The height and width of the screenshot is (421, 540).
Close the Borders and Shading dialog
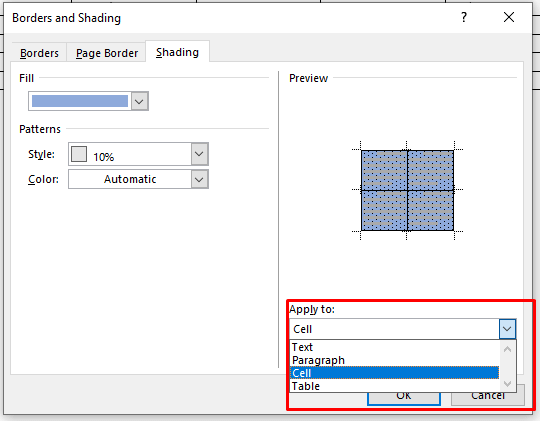[509, 17]
